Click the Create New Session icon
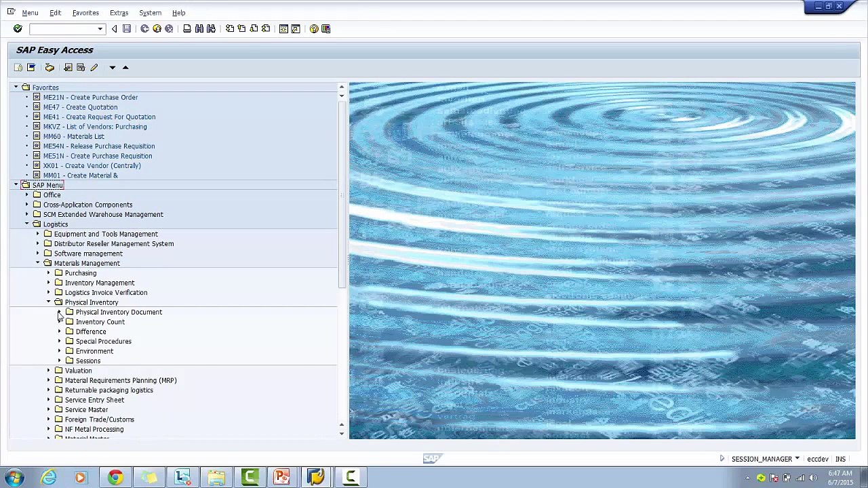Viewport: 868px width, 488px height. (x=284, y=28)
